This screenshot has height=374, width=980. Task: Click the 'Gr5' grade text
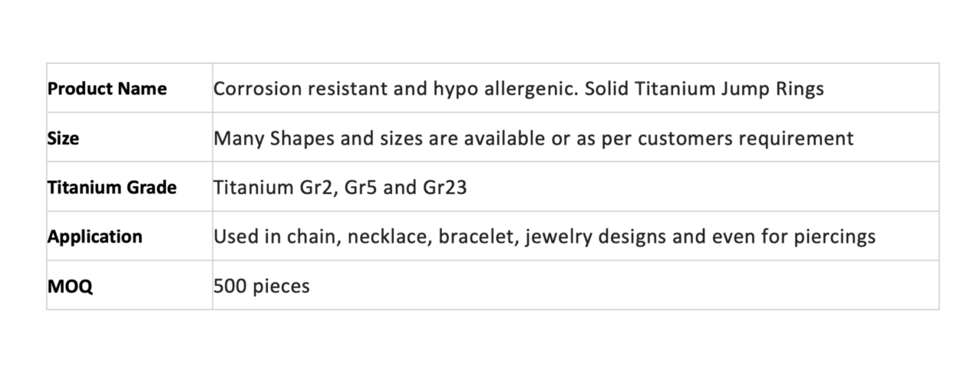click(361, 187)
